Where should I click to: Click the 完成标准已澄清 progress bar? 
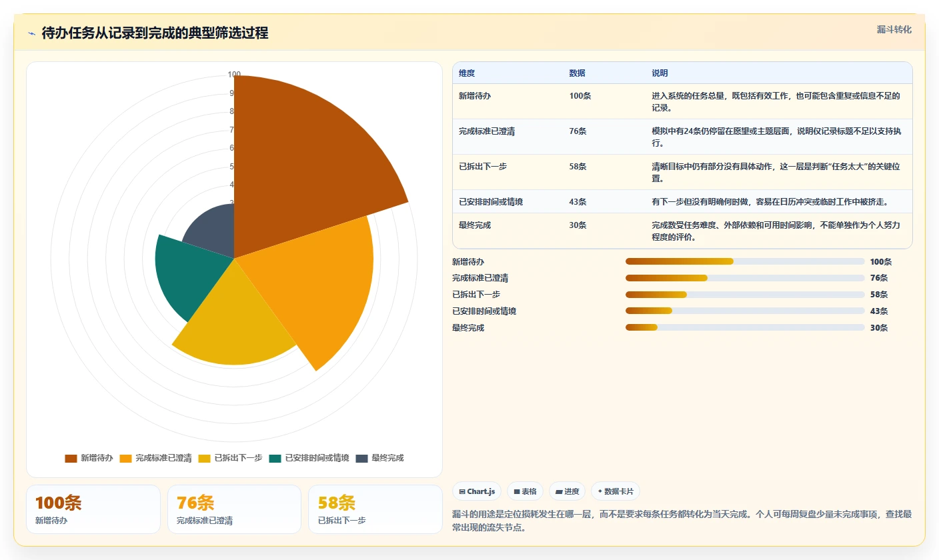[x=745, y=278]
